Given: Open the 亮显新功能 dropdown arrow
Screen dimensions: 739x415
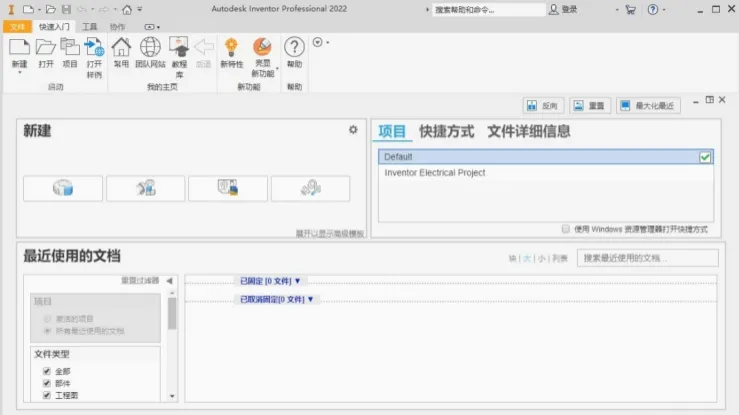Looking at the screenshot, I should [277, 69].
